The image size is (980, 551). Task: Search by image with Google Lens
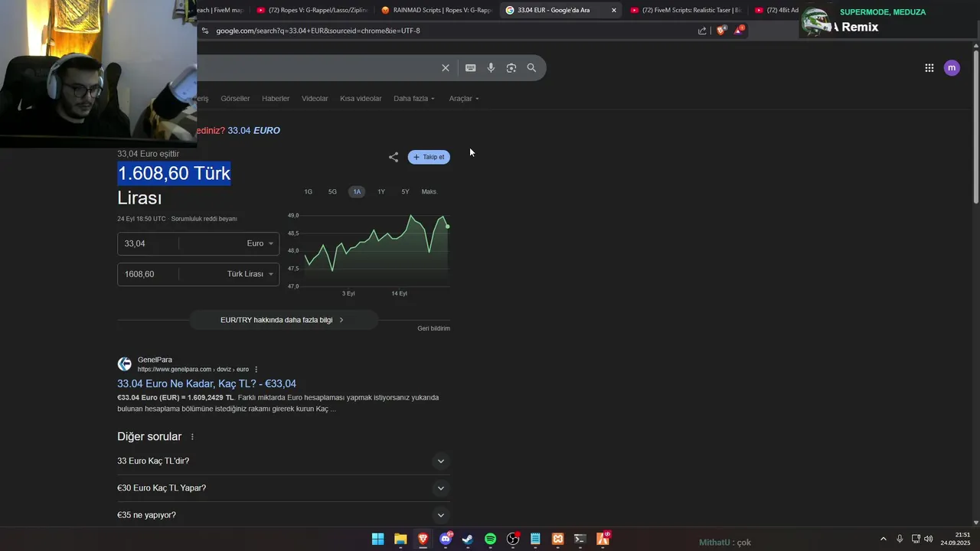click(x=511, y=68)
